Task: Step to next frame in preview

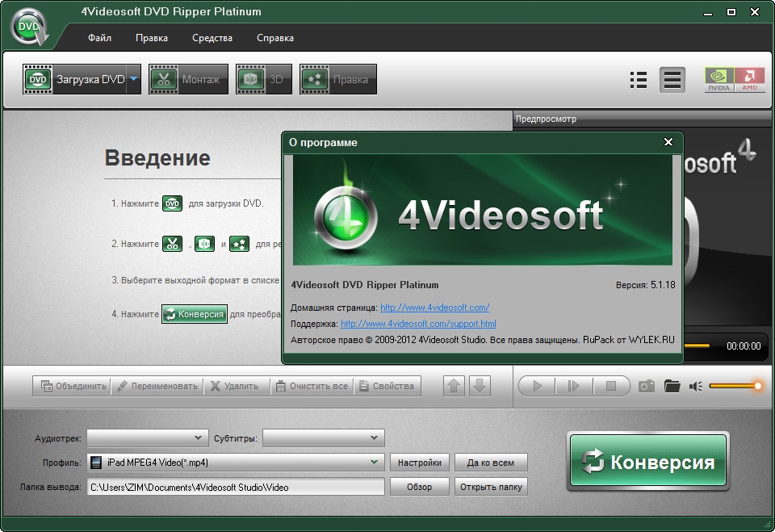Action: click(x=574, y=386)
